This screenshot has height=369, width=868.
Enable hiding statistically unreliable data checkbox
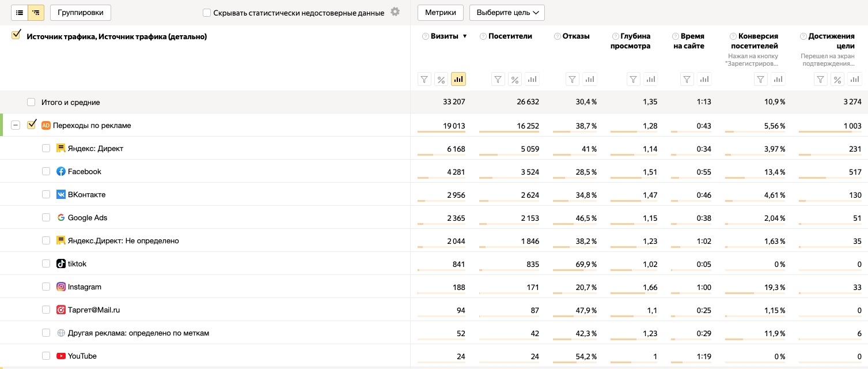coord(207,13)
